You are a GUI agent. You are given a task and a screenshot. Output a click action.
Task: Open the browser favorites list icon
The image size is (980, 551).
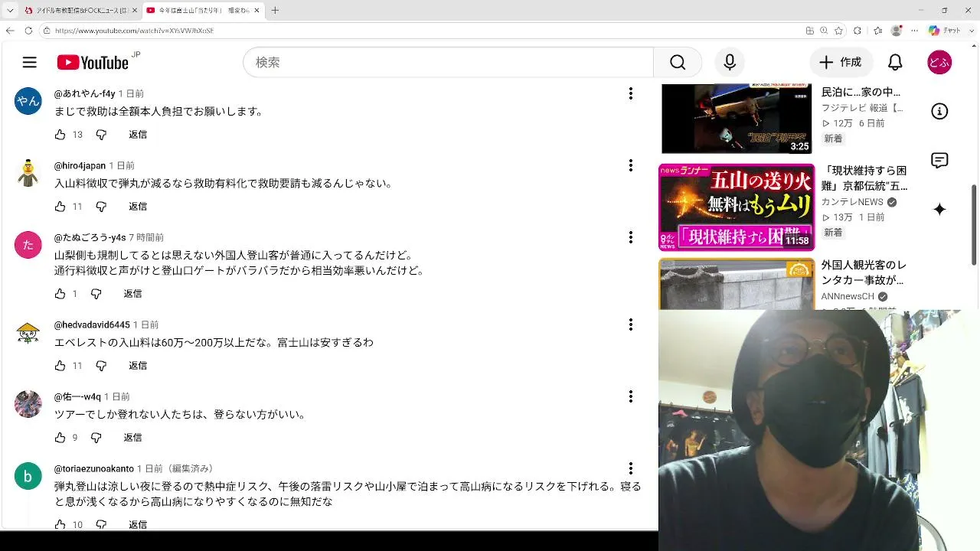[877, 31]
